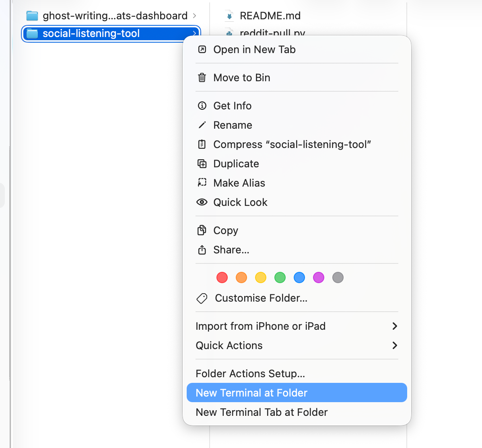Apply the green colour tag
This screenshot has width=482, height=448.
pyautogui.click(x=280, y=277)
